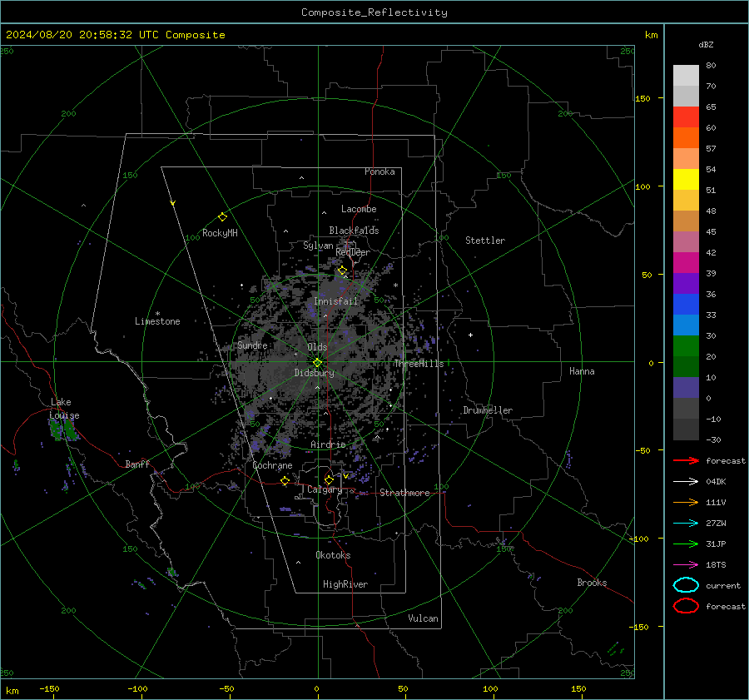
Task: Click the -30 dBZ scale value
Action: 713,439
